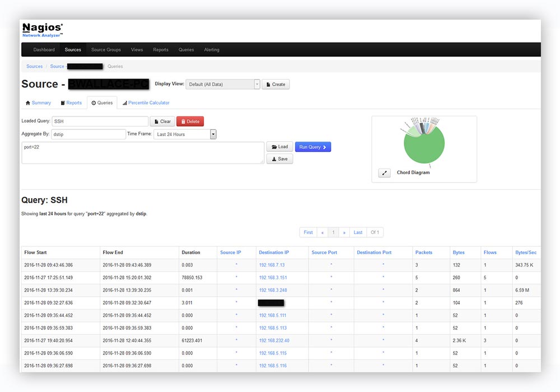Click the duration value 61223.401
Screen dimensions: 560x392
[x=192, y=340]
